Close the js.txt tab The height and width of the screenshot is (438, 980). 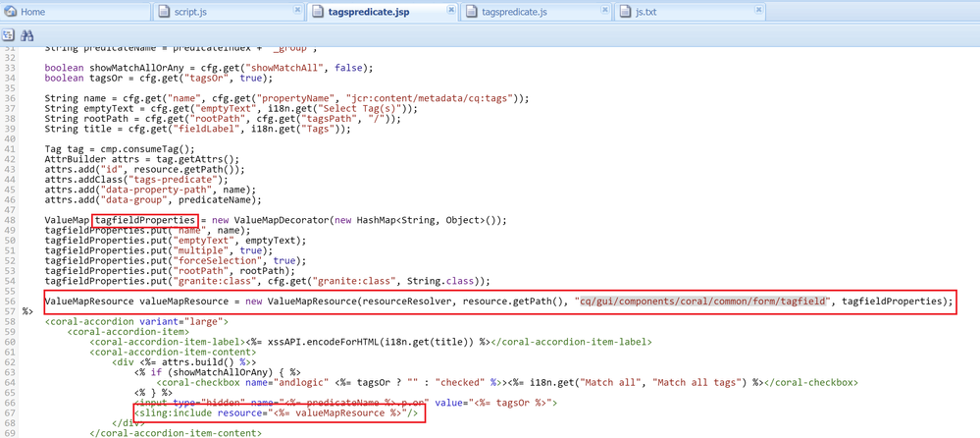point(758,11)
